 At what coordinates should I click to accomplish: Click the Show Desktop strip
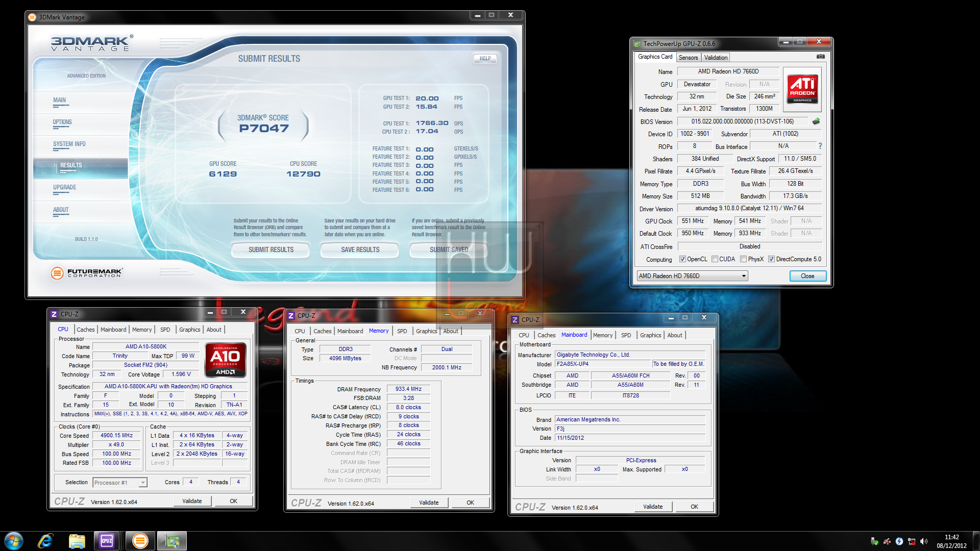976,541
